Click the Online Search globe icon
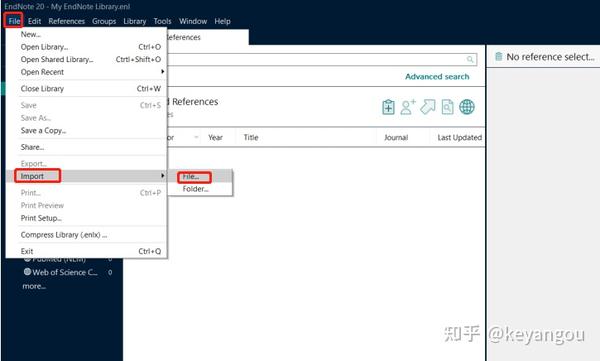Viewport: 600px width, 361px height. pos(467,107)
